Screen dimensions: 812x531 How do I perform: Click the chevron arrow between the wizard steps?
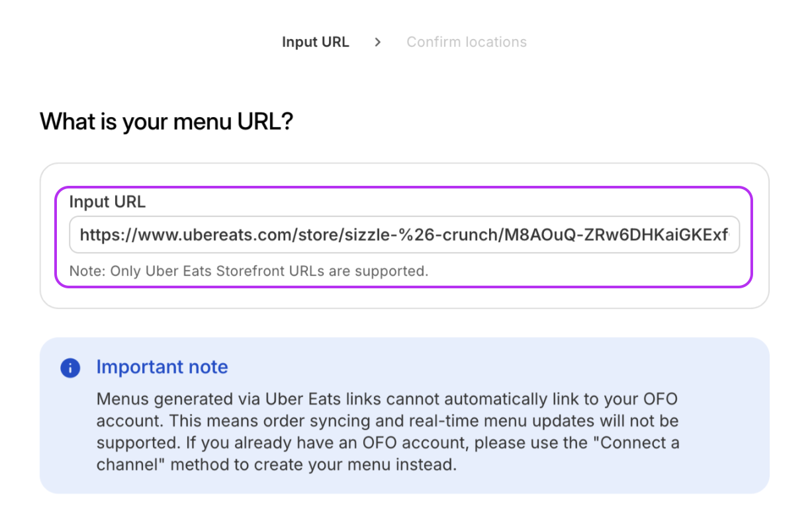(378, 42)
